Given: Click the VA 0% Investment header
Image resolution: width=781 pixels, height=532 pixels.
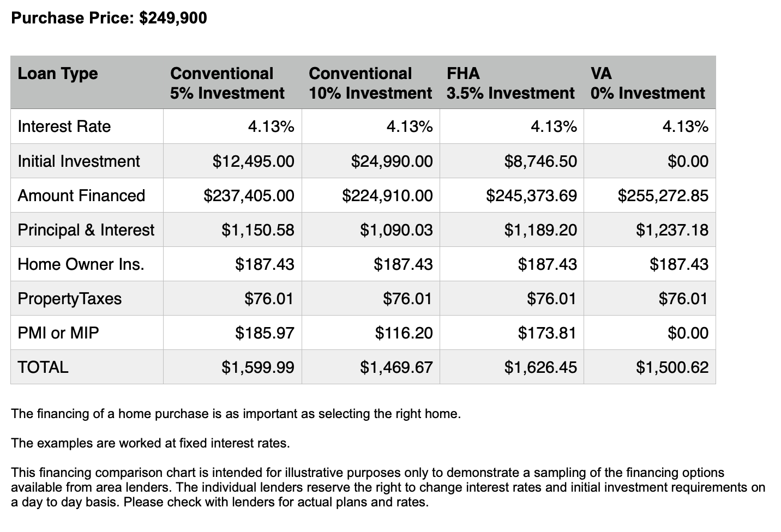Looking at the screenshot, I should click(x=650, y=82).
